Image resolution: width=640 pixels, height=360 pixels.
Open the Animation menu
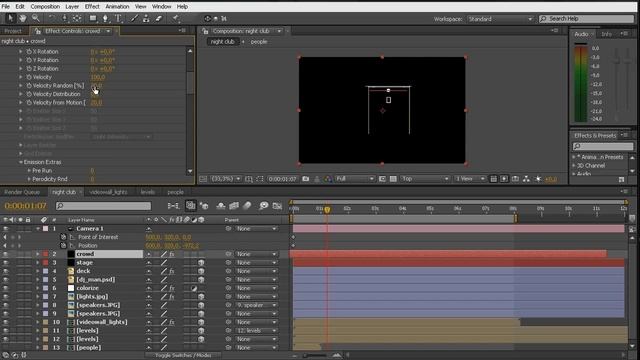tap(117, 7)
